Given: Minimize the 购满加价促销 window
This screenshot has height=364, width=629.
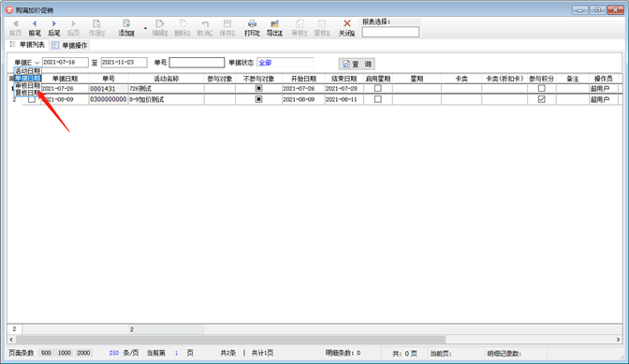Looking at the screenshot, I should [580, 10].
